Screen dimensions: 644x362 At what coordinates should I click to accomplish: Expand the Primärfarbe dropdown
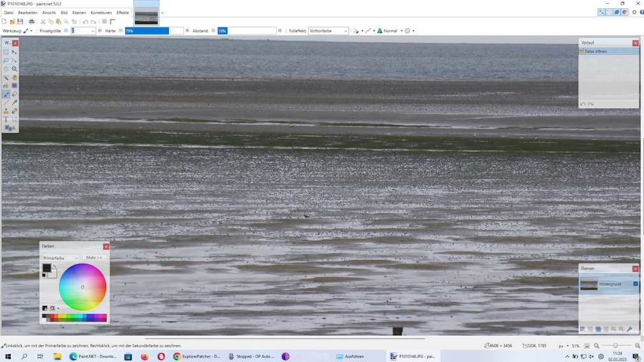point(61,258)
